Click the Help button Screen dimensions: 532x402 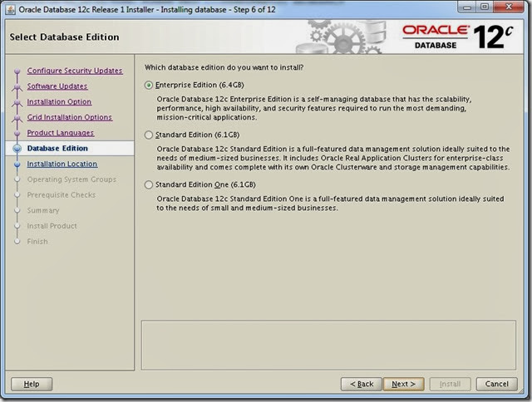pos(32,384)
